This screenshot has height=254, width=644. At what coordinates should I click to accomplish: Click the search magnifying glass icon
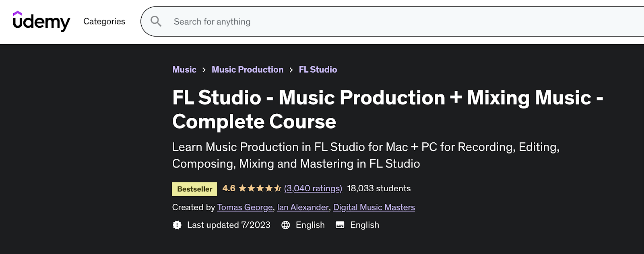click(x=156, y=21)
